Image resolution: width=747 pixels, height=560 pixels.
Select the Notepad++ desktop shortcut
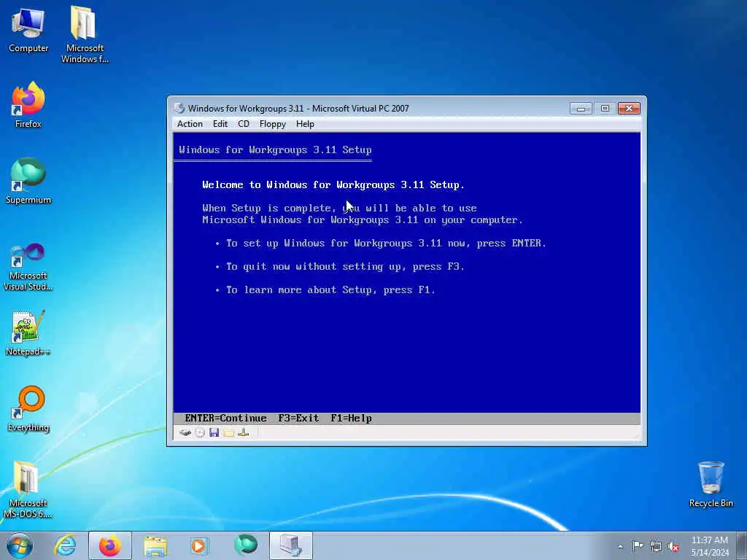click(x=28, y=333)
